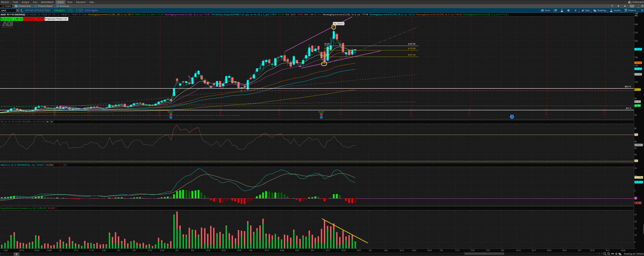Click the yellow trendline on volume bars
The height and width of the screenshot is (256, 644).
click(345, 231)
